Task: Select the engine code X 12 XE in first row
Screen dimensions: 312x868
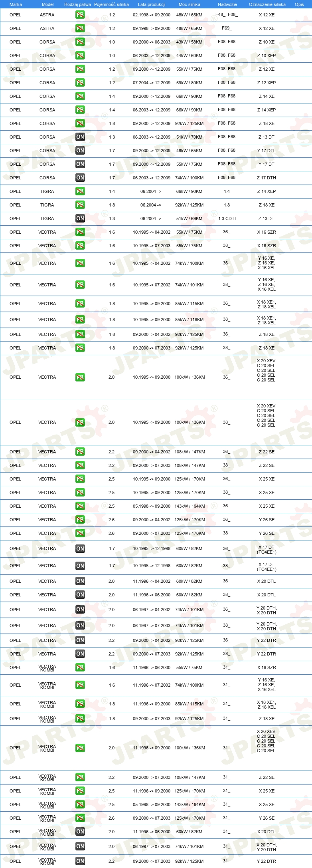Action: tap(267, 15)
